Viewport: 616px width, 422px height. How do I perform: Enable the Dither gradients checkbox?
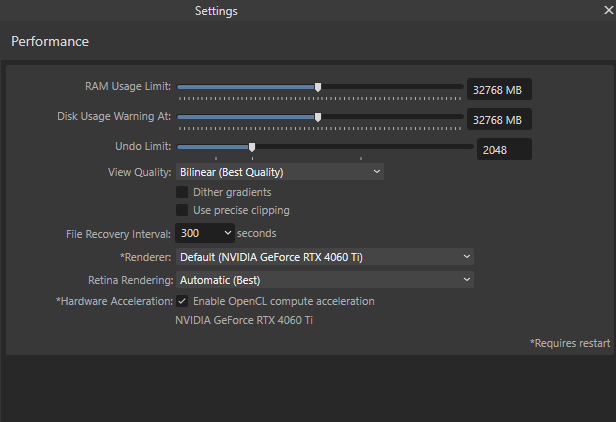point(182,192)
